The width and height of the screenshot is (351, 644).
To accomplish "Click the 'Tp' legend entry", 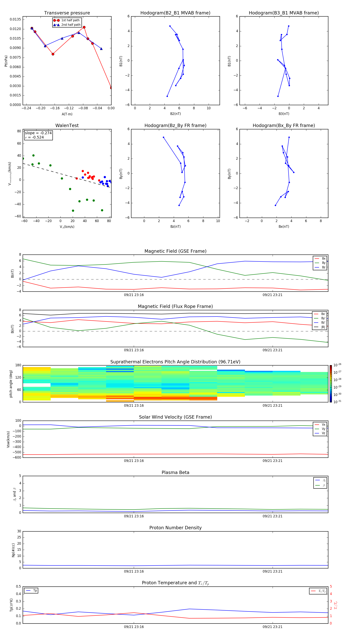I will pos(31,591).
